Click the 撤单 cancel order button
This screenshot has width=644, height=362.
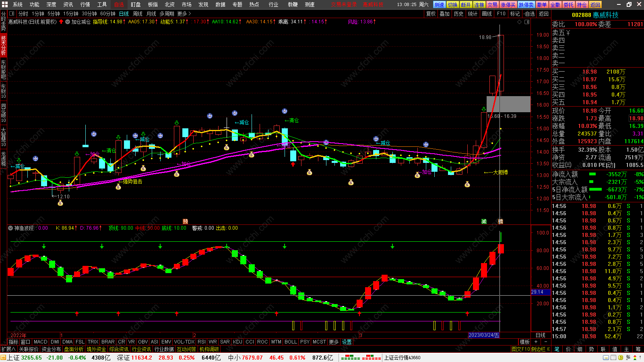pyautogui.click(x=542, y=5)
